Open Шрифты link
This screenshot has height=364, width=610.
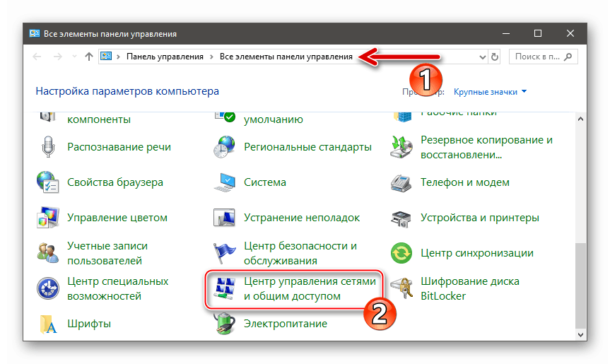click(x=89, y=324)
